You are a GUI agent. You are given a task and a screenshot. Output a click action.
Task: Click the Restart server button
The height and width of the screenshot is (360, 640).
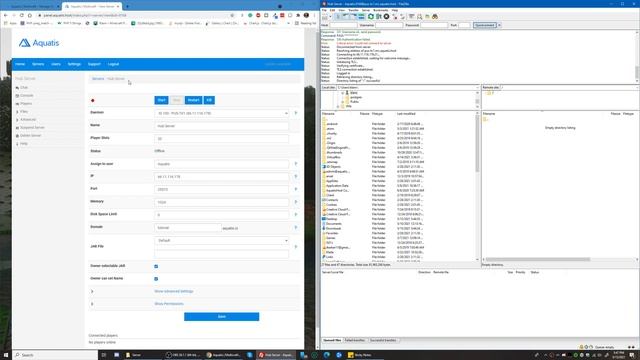(x=193, y=100)
